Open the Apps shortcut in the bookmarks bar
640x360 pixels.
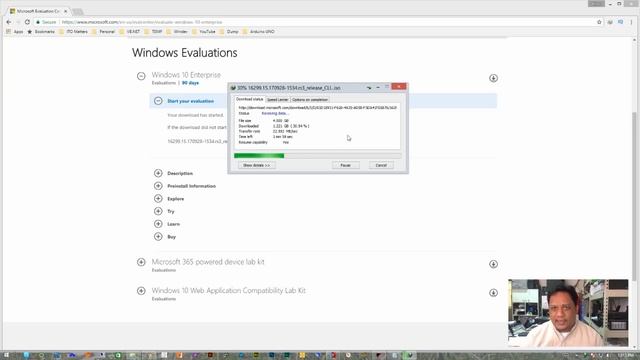coord(15,31)
